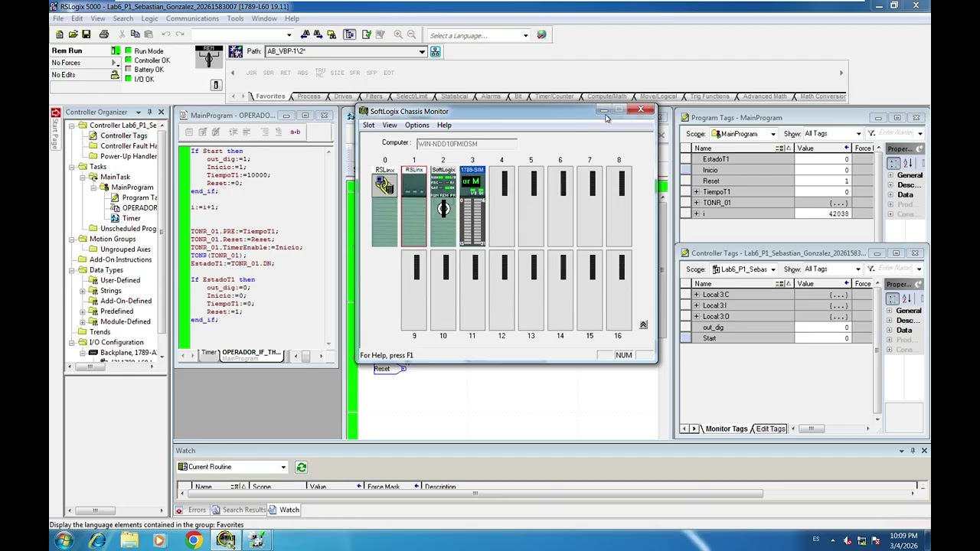The width and height of the screenshot is (980, 551).
Task: Open the Select a Language dropdown
Action: pos(525,35)
